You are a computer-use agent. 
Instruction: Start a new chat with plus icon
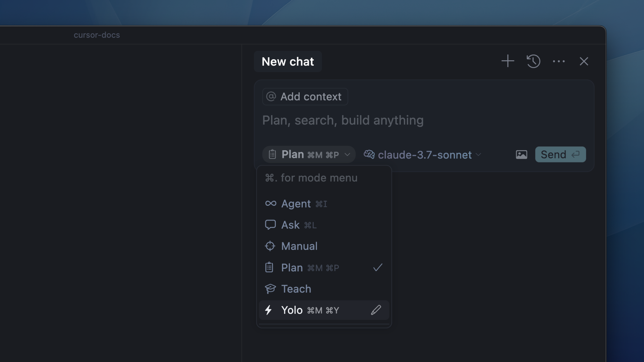[x=508, y=61]
